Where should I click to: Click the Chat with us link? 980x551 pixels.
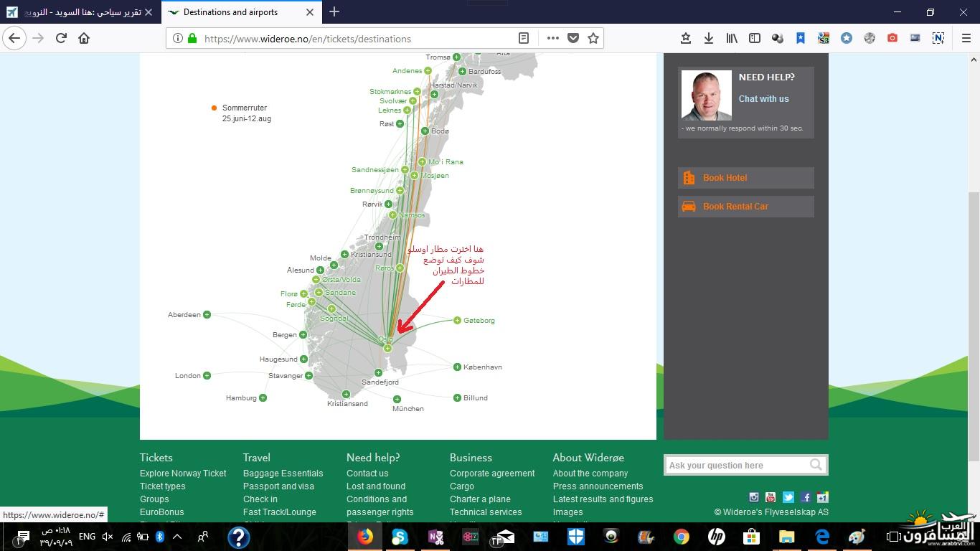(763, 99)
